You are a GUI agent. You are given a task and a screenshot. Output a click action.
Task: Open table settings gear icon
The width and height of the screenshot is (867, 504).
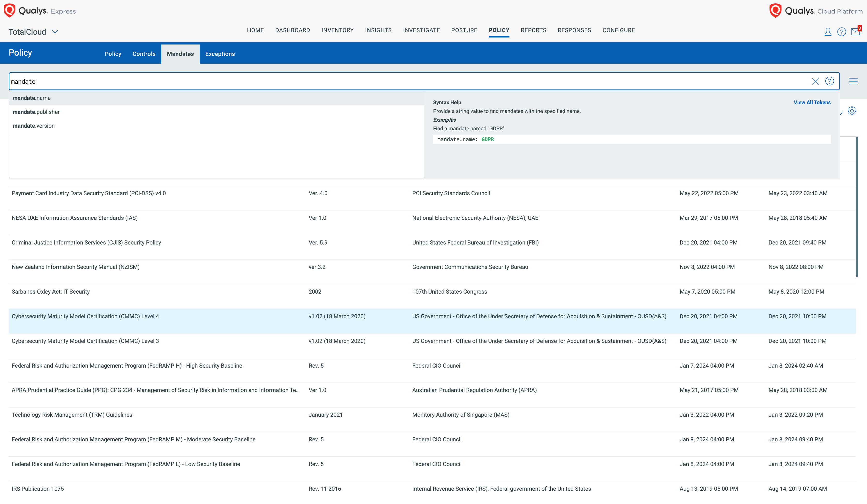pos(852,111)
